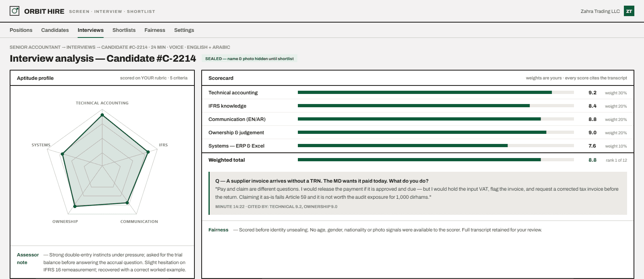Click the supplier invoice TRN question heading
The height and width of the screenshot is (279, 644).
click(322, 181)
